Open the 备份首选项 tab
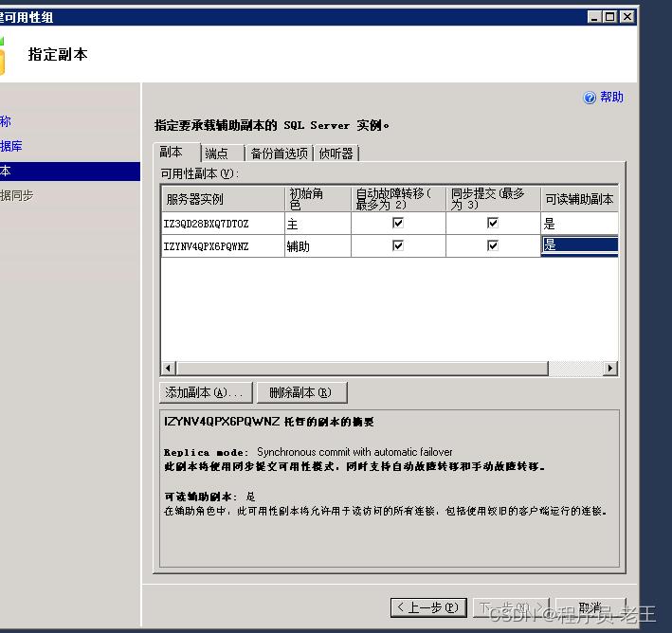This screenshot has height=633, width=672. click(x=279, y=154)
